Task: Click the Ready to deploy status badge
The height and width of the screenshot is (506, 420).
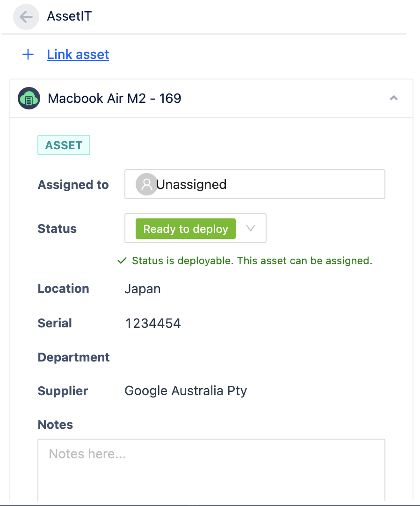Action: (185, 229)
